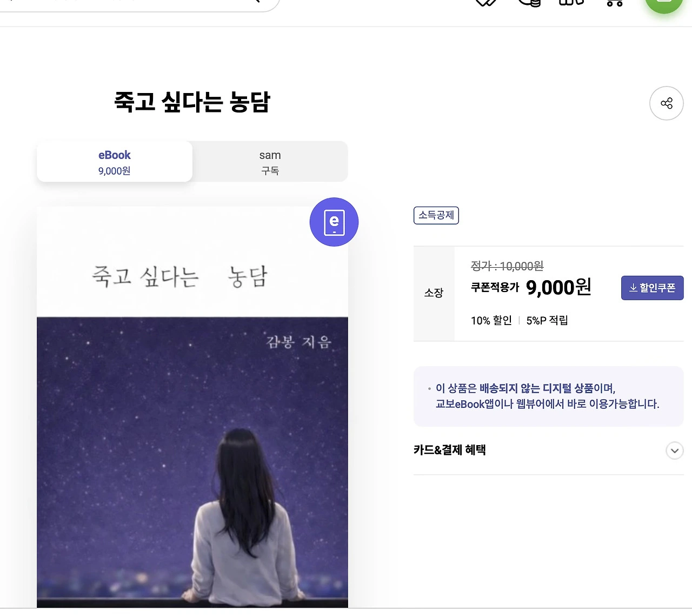Click the purple eBook badge on cover

[x=334, y=222]
